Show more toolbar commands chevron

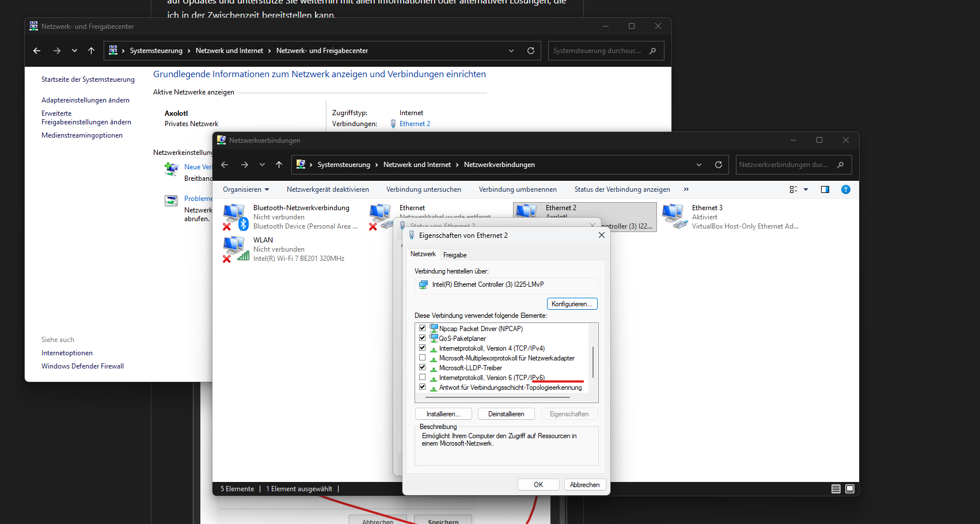coord(686,189)
